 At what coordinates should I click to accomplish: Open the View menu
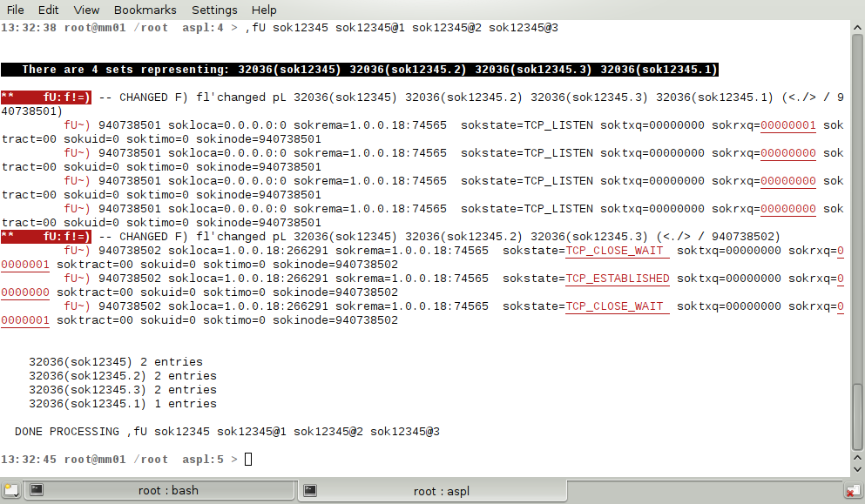click(86, 10)
